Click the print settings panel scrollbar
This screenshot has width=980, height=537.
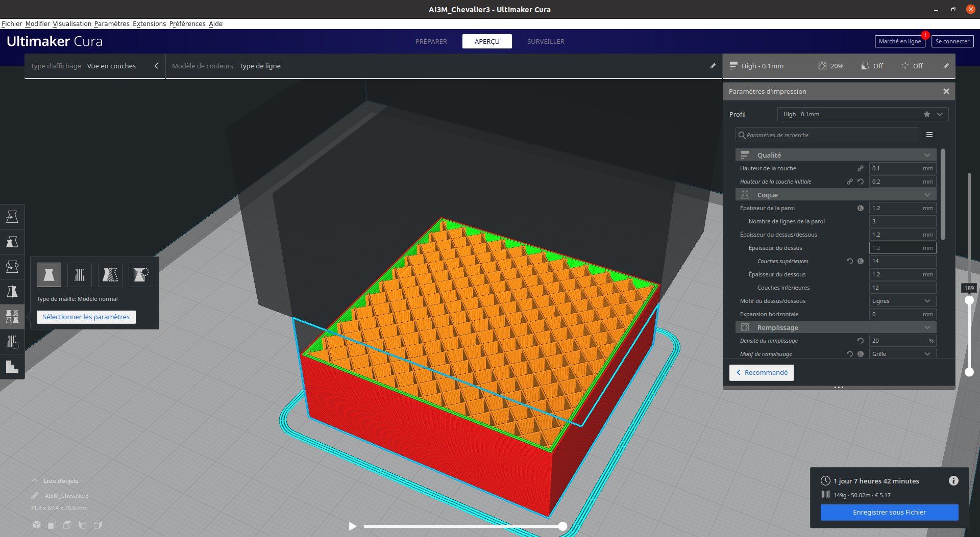coord(943,194)
